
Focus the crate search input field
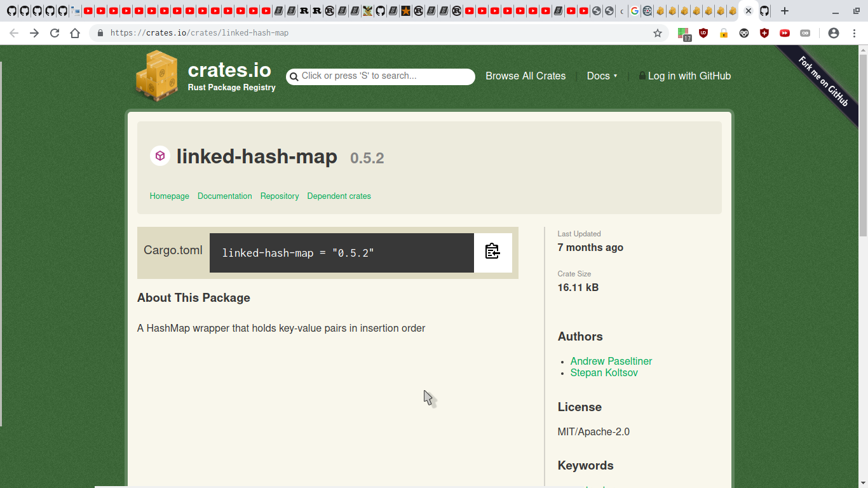pyautogui.click(x=381, y=76)
